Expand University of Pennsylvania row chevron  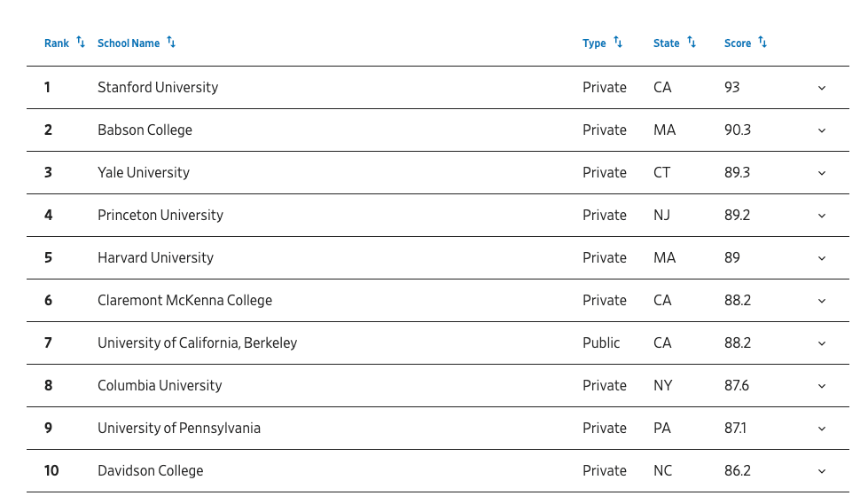[822, 429]
